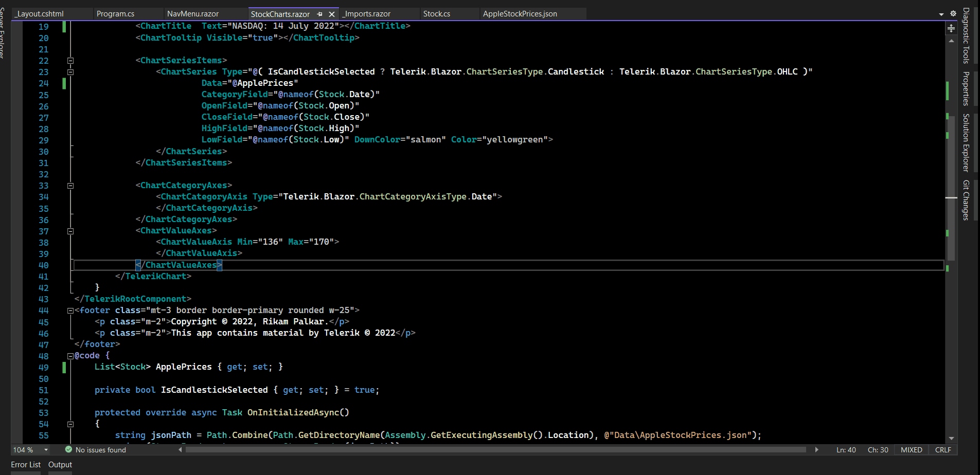The image size is (980, 475).
Task: Click the horizontal scrollbar right arrow
Action: 816,450
